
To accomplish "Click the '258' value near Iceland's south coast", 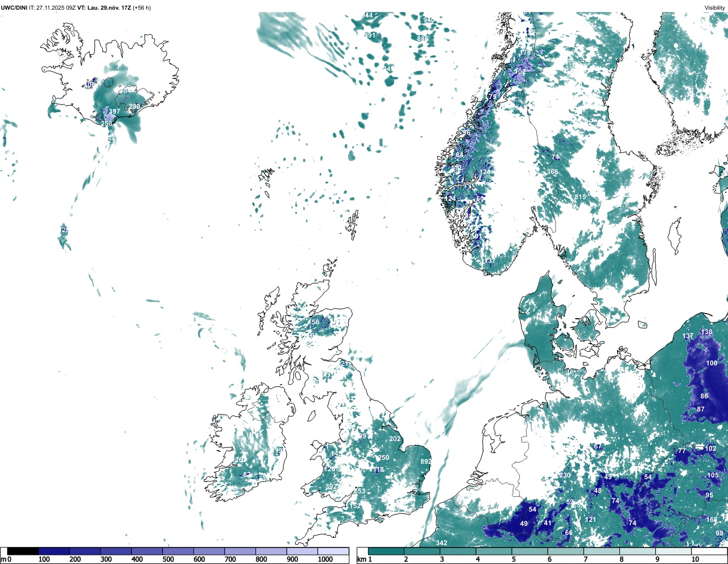I will [106, 123].
